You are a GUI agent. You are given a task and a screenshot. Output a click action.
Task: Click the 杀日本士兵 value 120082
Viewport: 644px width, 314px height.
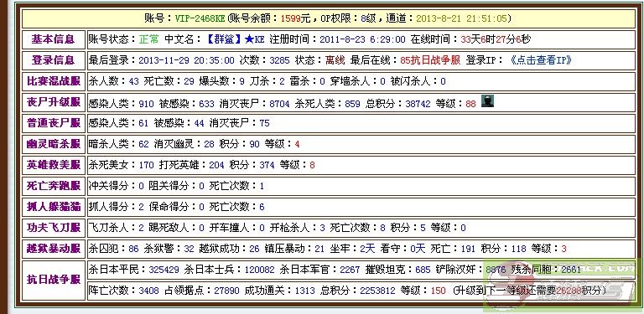coord(260,270)
